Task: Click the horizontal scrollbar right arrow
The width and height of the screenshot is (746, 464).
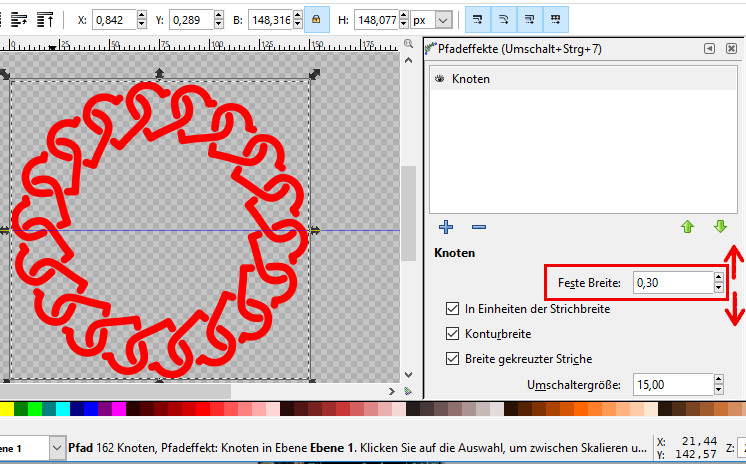Action: point(392,391)
